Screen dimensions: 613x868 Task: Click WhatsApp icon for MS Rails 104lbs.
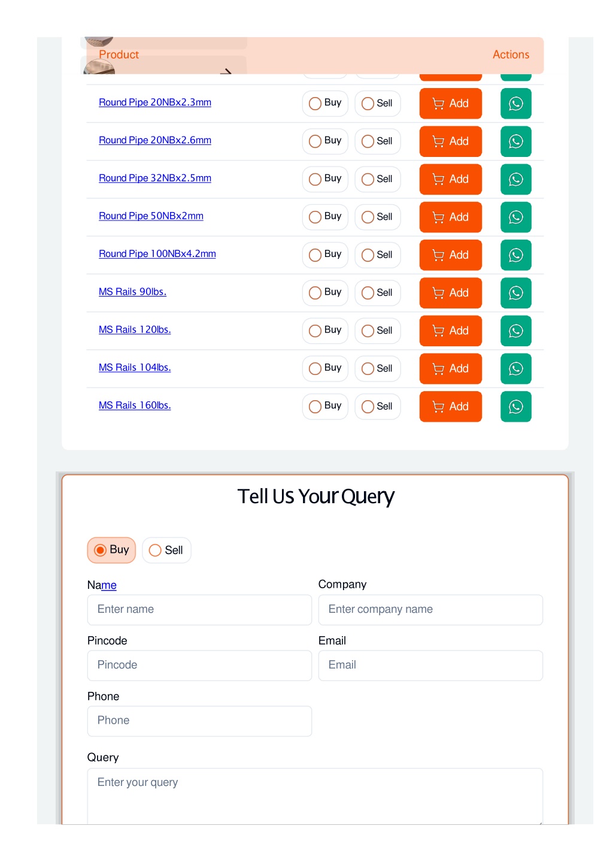[x=515, y=368]
